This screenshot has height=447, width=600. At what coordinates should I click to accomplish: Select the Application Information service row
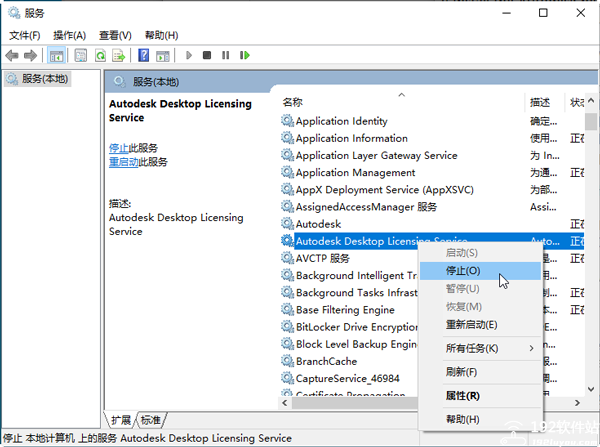point(432,138)
